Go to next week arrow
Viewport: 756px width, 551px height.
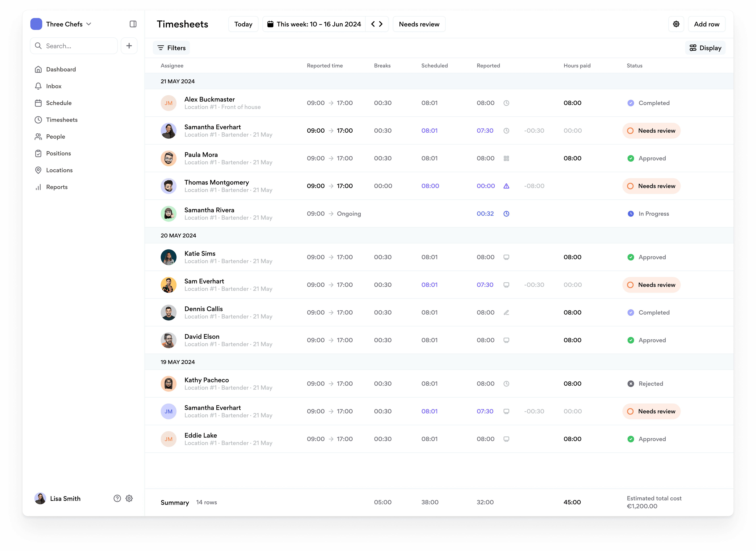pos(381,24)
